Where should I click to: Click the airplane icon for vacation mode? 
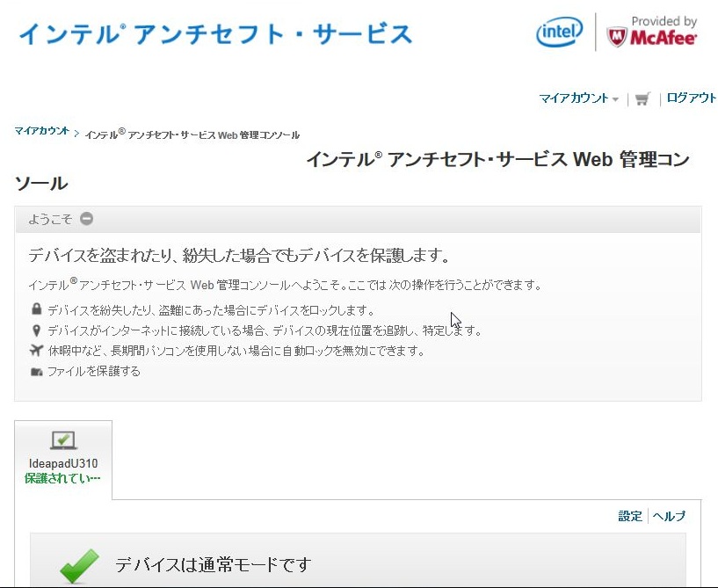(37, 351)
